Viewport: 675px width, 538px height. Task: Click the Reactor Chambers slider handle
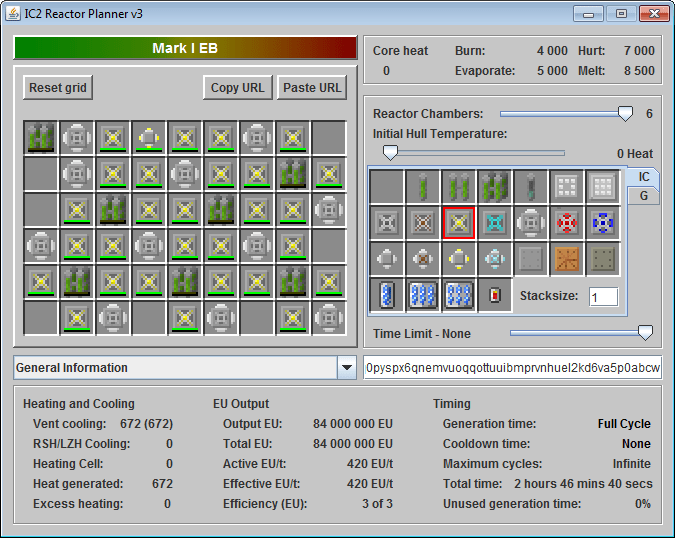626,113
